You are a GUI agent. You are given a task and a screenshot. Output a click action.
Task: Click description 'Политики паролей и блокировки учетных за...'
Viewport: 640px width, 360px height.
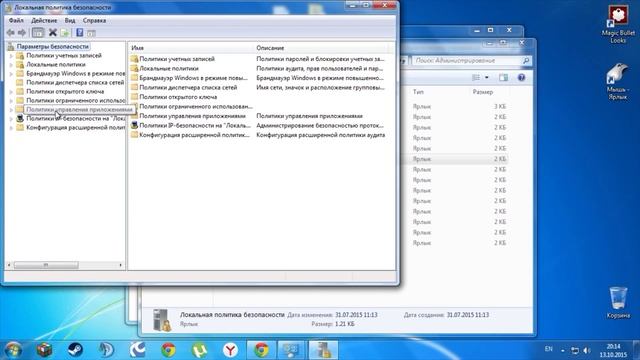point(320,59)
